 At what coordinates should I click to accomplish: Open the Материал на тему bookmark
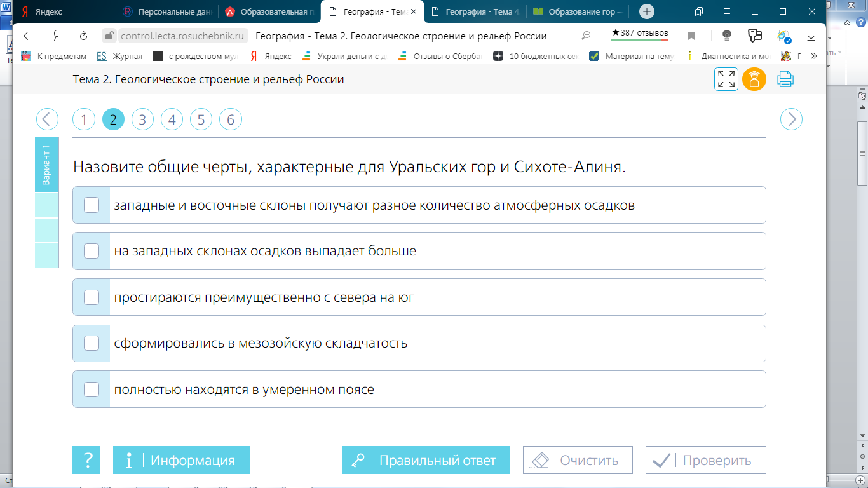(x=632, y=56)
